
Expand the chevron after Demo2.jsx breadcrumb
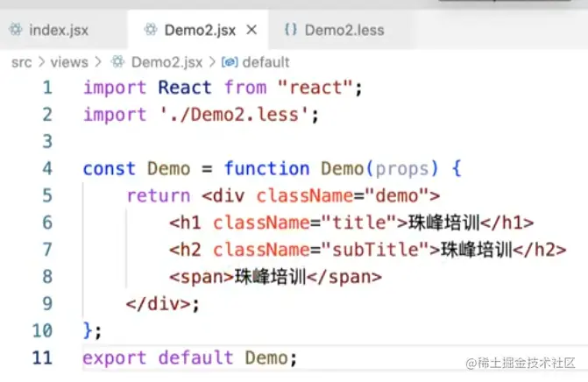click(212, 62)
